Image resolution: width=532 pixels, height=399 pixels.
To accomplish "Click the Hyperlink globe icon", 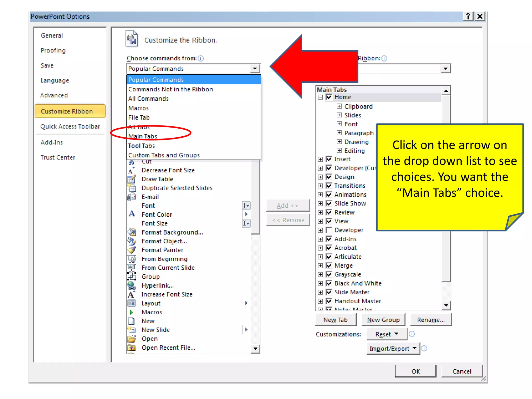I will point(132,286).
